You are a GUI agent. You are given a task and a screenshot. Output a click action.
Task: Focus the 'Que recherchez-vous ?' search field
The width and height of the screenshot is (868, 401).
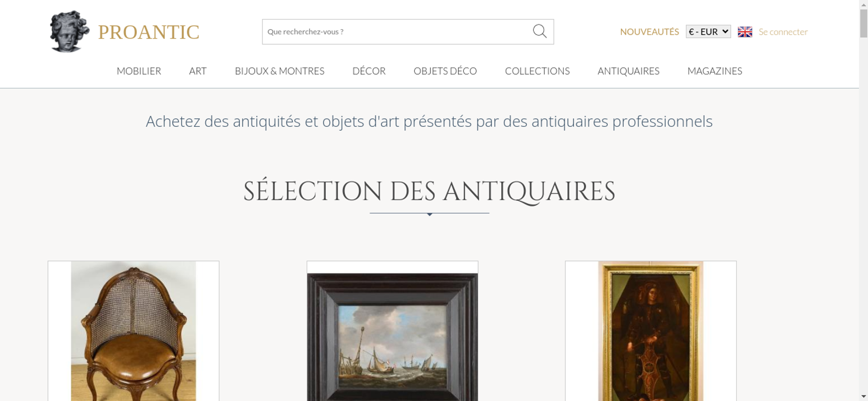(397, 32)
